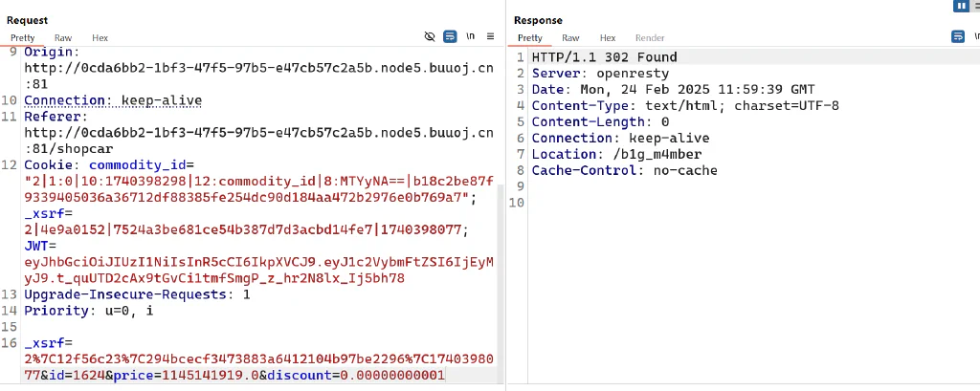Toggle the \n show newlines button in Request

(x=470, y=37)
